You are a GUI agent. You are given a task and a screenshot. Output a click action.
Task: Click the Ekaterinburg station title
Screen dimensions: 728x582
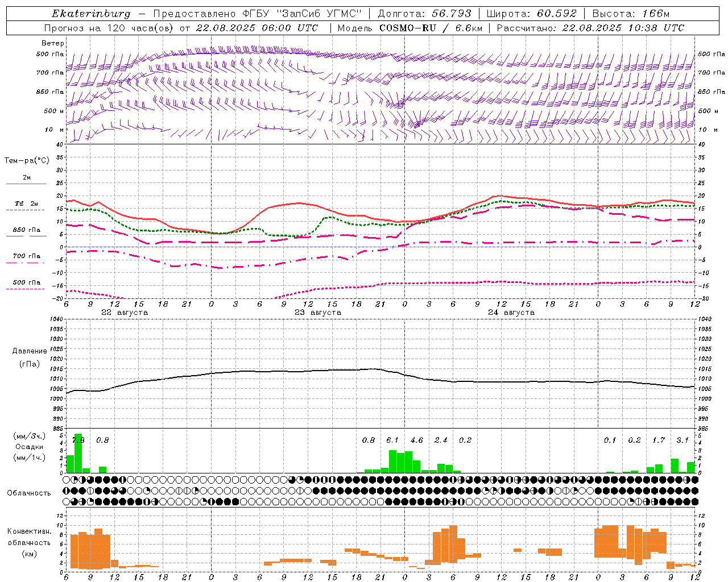coord(91,14)
